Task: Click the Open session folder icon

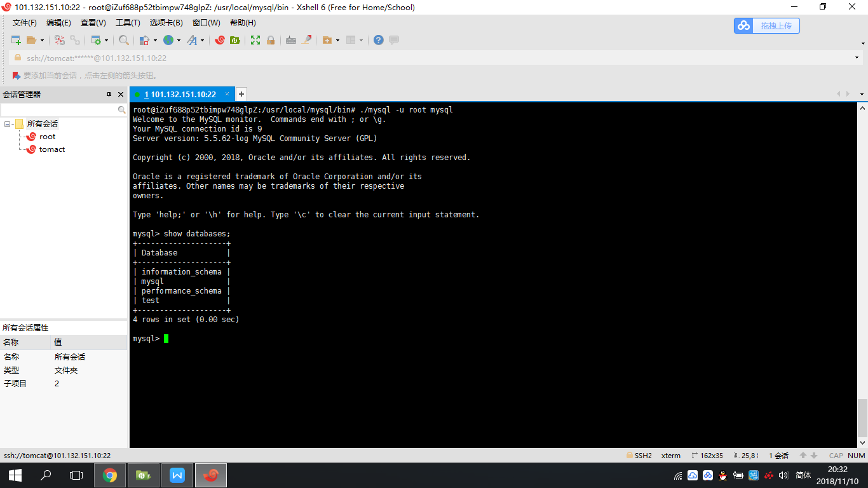Action: pos(31,40)
